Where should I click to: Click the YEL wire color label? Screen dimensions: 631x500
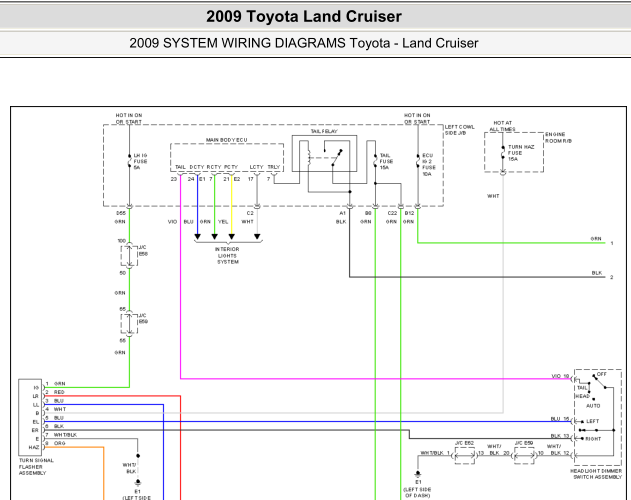coord(223,221)
